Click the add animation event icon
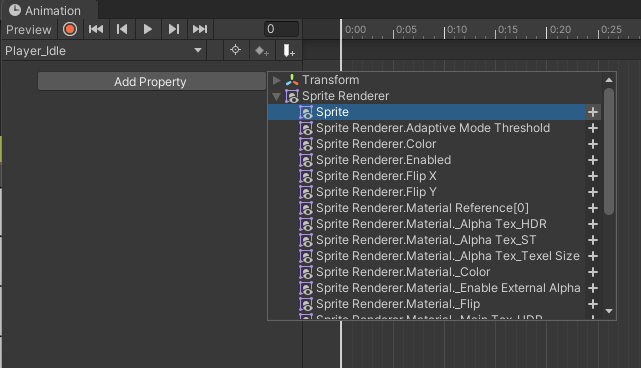641x368 pixels. pyautogui.click(x=289, y=51)
